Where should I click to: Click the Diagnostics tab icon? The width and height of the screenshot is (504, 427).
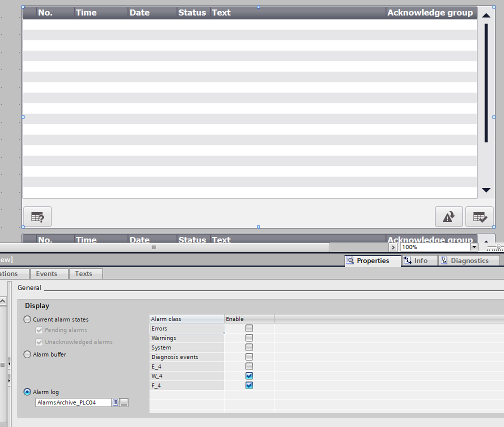click(x=444, y=260)
